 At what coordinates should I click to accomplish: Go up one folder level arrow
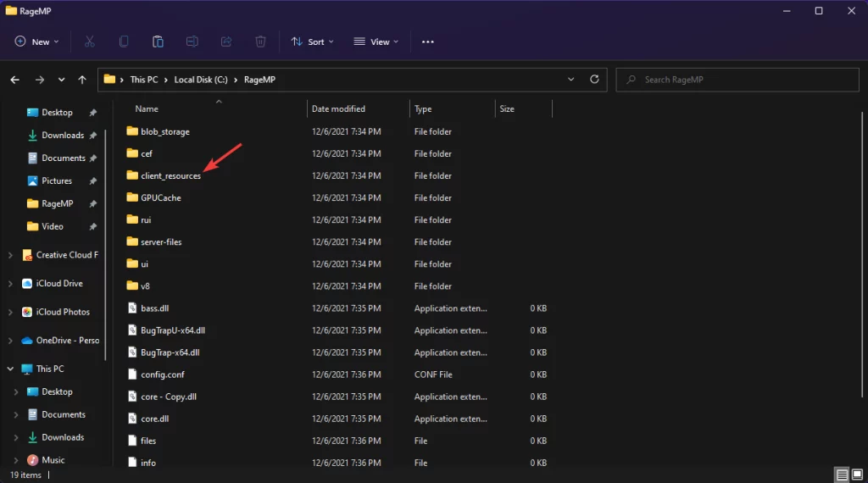click(x=82, y=80)
